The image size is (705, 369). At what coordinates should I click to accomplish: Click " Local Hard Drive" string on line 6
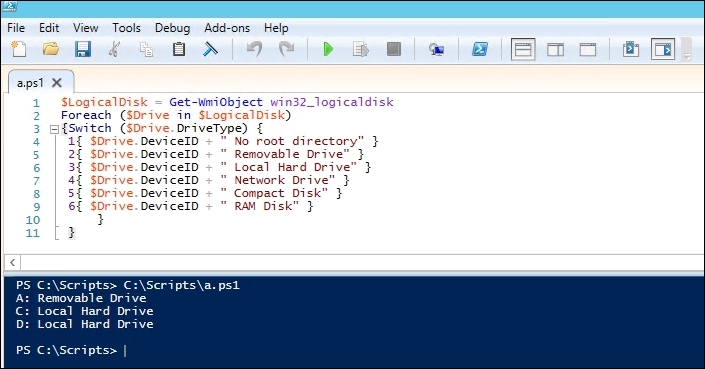[x=289, y=167]
